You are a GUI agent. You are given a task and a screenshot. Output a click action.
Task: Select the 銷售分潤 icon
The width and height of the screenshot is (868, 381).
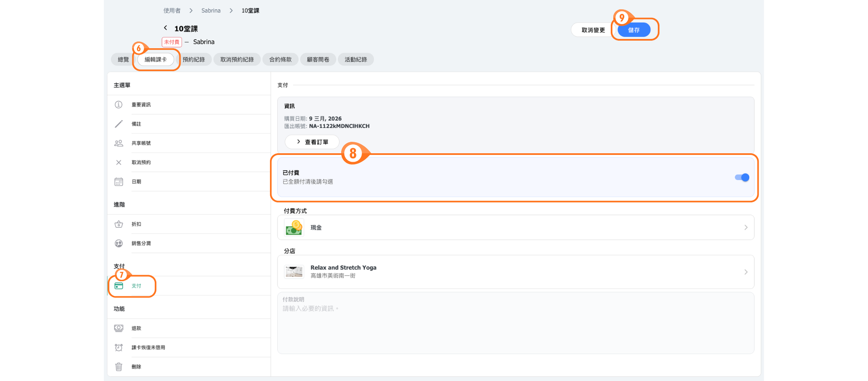point(119,243)
